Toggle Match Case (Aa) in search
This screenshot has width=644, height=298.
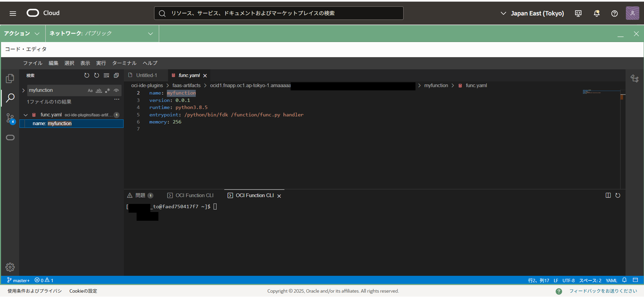click(x=90, y=91)
